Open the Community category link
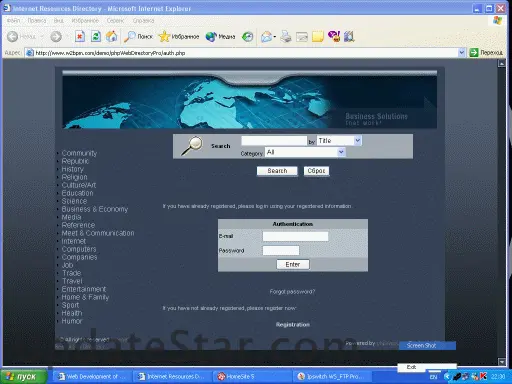Viewport: 512px width, 384px height. tap(79, 153)
